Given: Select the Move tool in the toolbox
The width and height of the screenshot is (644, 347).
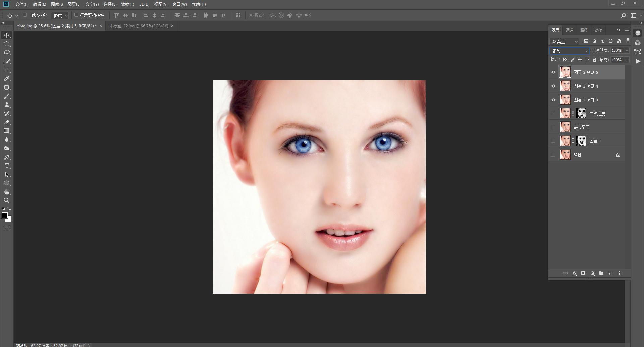Looking at the screenshot, I should (7, 35).
